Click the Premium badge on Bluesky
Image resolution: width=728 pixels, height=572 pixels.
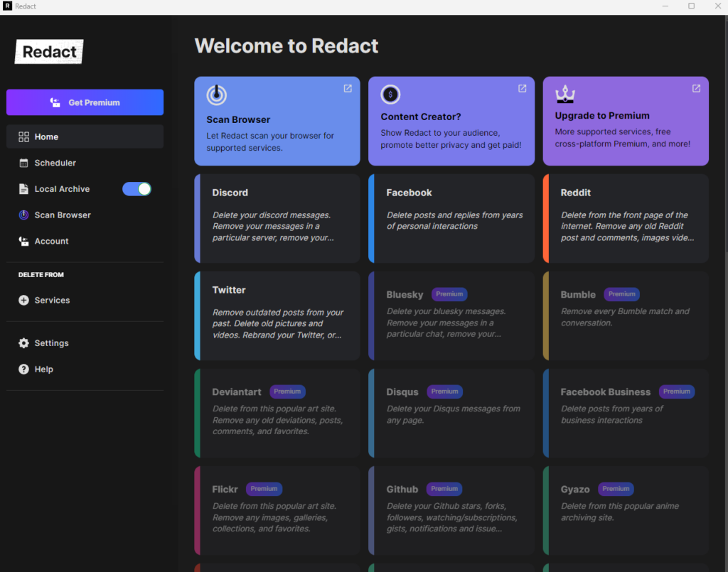(x=449, y=294)
